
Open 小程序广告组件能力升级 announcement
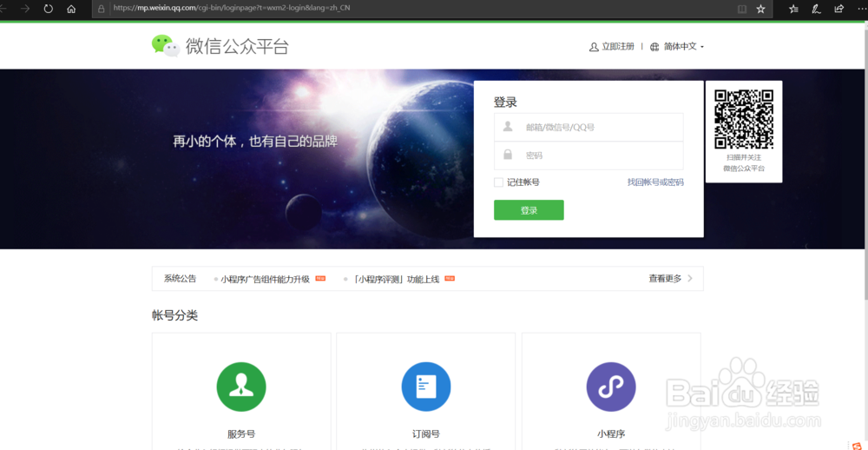[265, 280]
